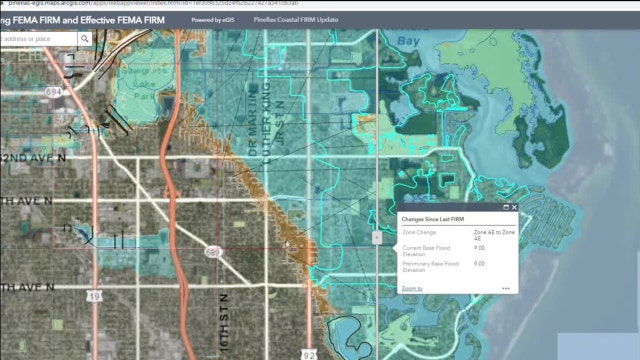
Task: Select the 'Zone AE to Zone AE' value
Action: (494, 235)
